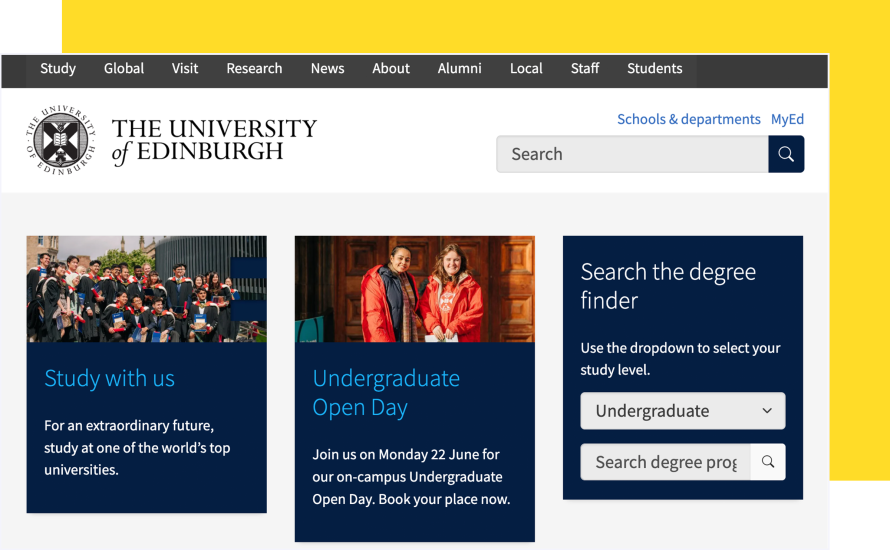Go to the Visit section
The height and width of the screenshot is (550, 890).
pos(185,69)
